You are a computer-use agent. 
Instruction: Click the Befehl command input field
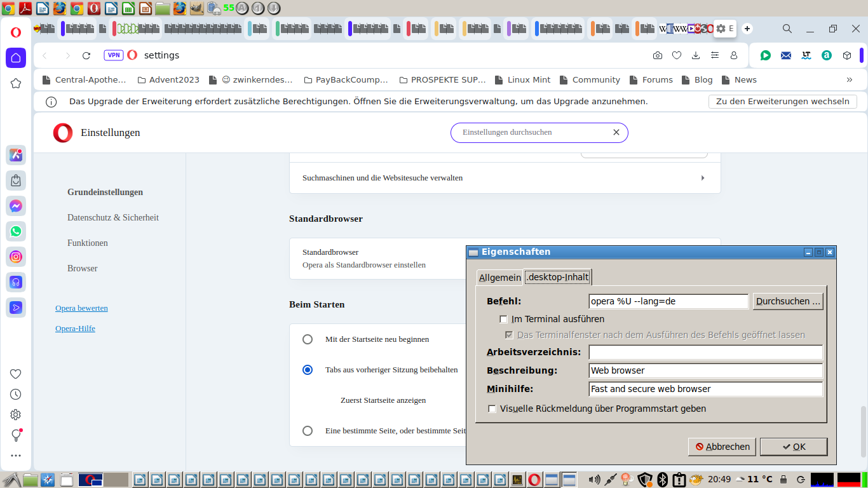[x=668, y=301]
